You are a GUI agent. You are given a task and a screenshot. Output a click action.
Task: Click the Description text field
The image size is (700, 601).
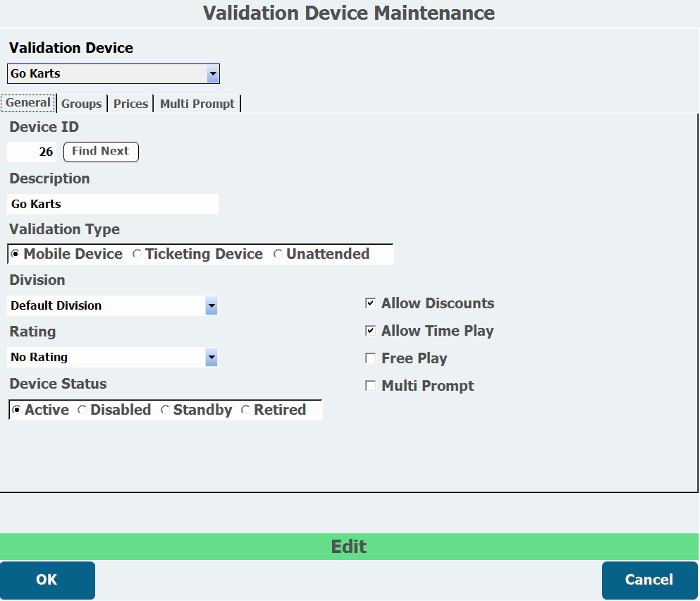(x=113, y=205)
